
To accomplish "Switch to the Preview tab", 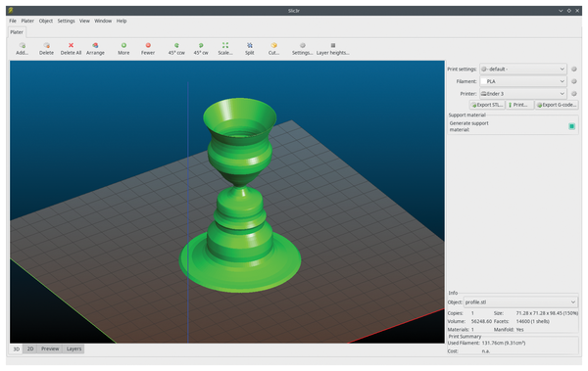I will coord(50,348).
